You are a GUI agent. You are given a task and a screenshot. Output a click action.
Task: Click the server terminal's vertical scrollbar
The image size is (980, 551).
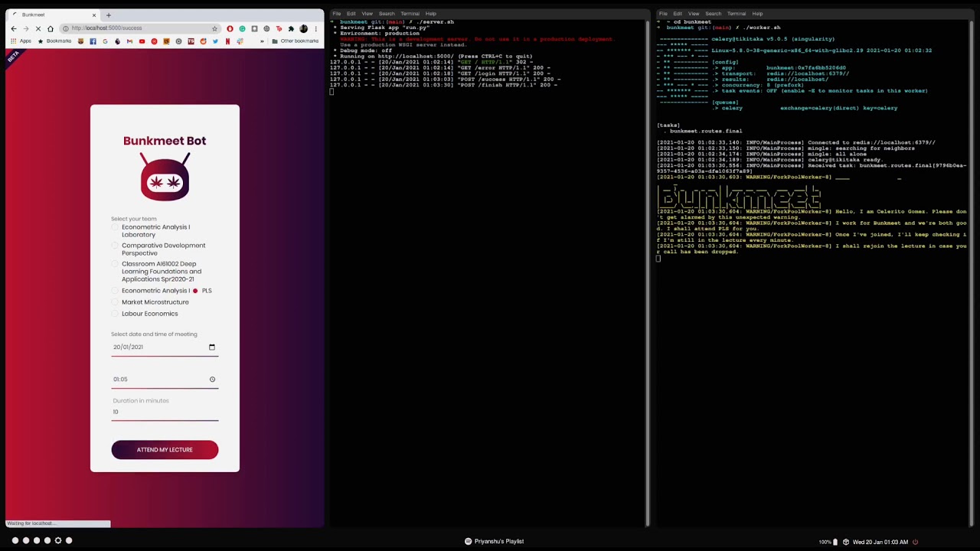point(647,272)
